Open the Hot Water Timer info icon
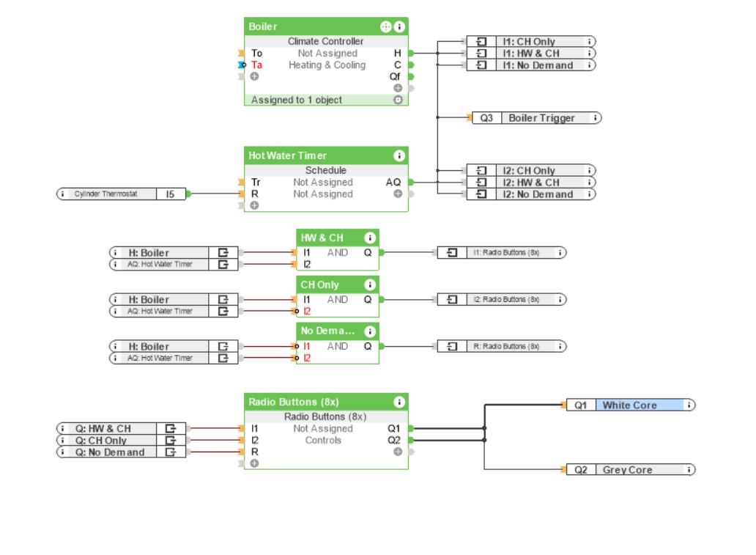 (399, 156)
